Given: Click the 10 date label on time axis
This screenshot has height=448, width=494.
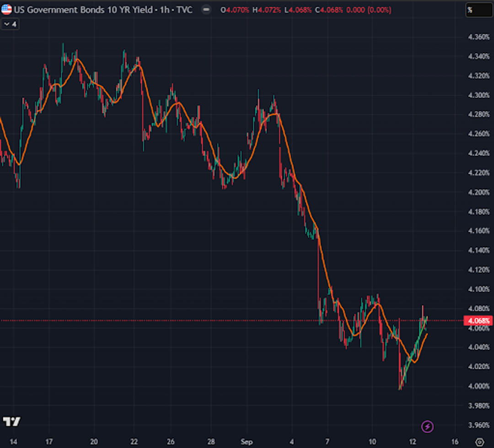Looking at the screenshot, I should pos(372,442).
